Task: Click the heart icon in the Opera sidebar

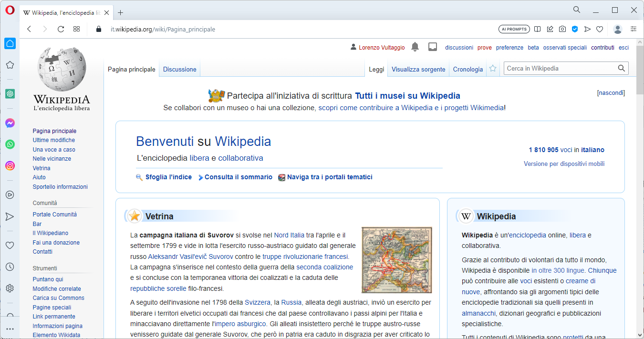Action: pyautogui.click(x=10, y=246)
